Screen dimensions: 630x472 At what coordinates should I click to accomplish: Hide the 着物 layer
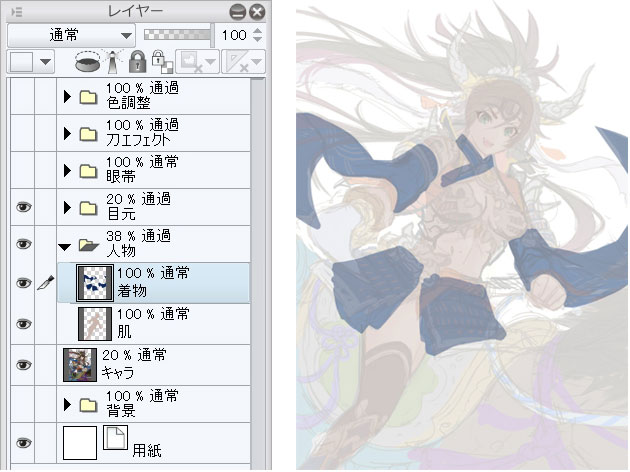pyautogui.click(x=23, y=283)
